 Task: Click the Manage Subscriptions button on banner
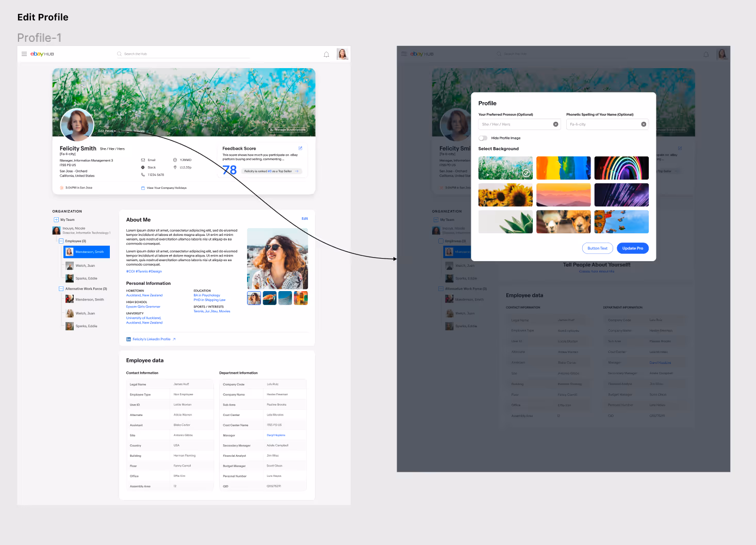click(x=288, y=130)
